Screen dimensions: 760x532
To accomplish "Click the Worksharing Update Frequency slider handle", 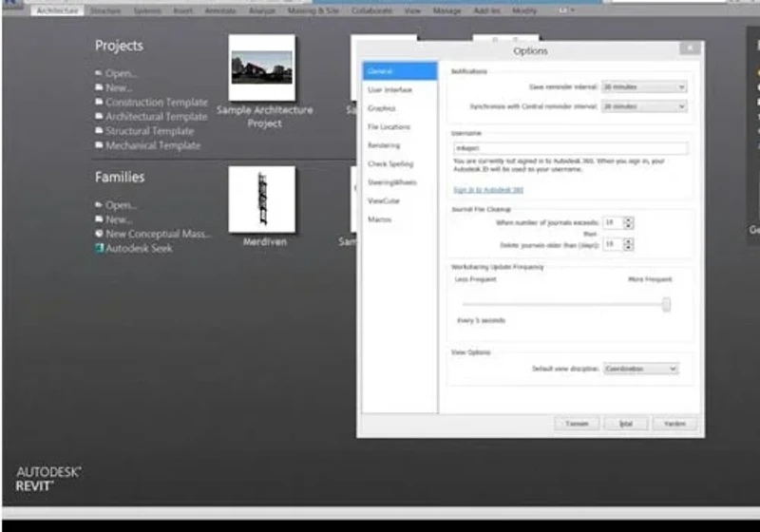I will point(667,304).
